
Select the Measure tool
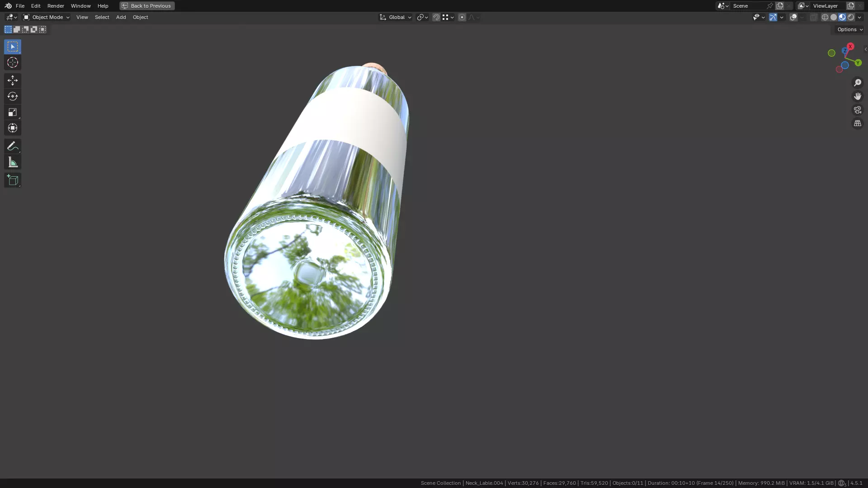(13, 162)
